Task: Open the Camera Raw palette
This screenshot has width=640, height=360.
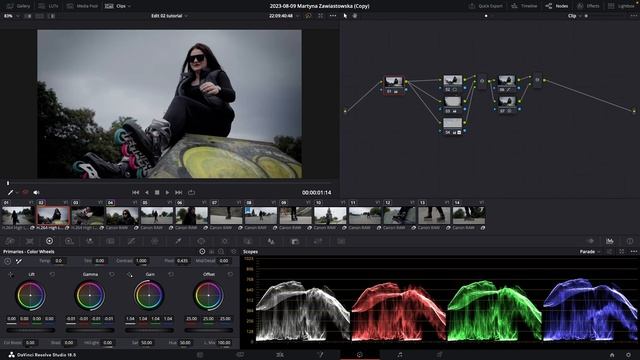Action: pos(10,241)
